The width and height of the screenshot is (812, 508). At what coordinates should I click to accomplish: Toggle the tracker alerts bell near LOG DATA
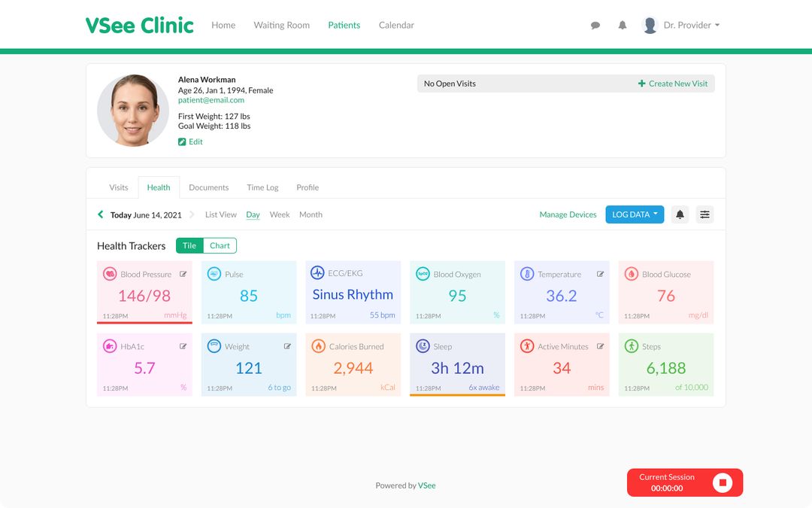coord(680,214)
